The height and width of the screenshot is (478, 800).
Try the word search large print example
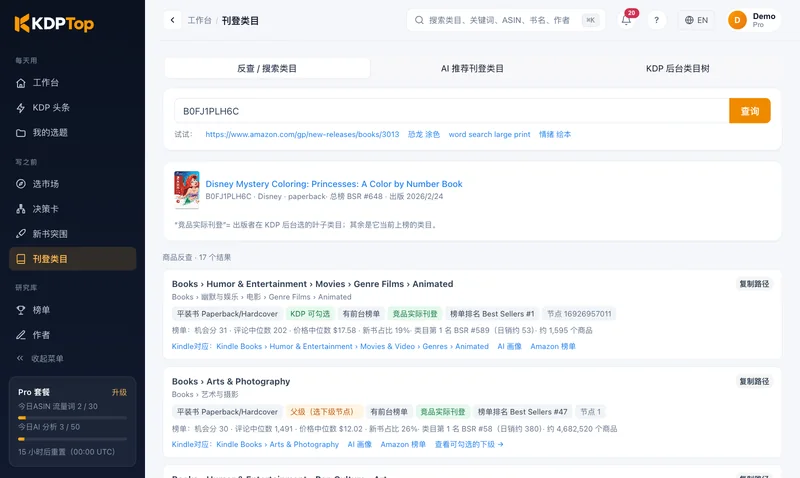pos(489,134)
